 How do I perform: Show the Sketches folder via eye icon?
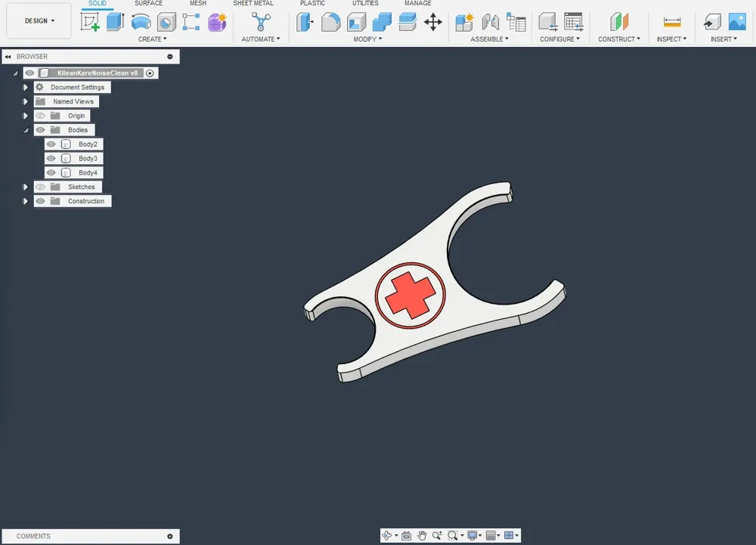41,187
